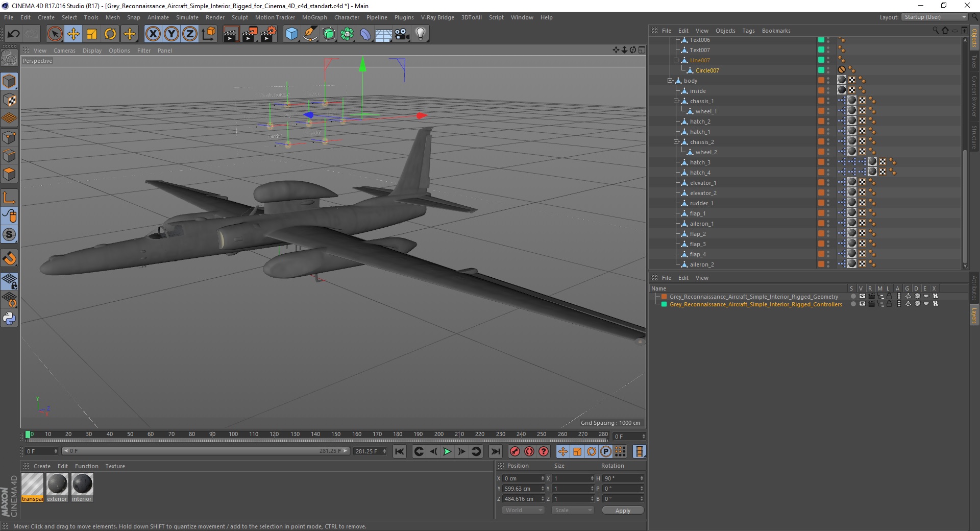Open Object Manager Tags menu
Screen dimensions: 980x531
point(748,31)
